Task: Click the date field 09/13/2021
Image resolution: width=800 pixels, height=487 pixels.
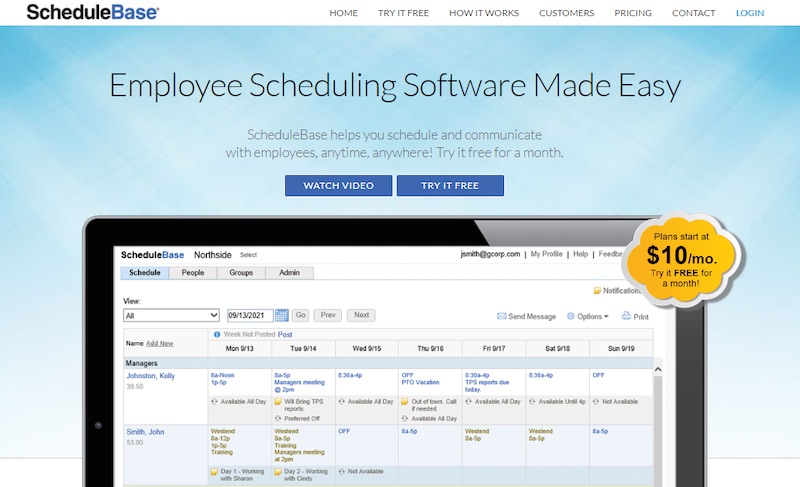Action: (250, 316)
